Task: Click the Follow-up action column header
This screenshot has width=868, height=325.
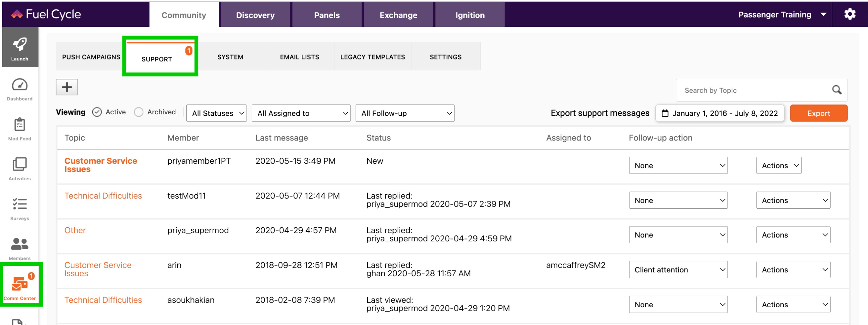Action: coord(660,138)
